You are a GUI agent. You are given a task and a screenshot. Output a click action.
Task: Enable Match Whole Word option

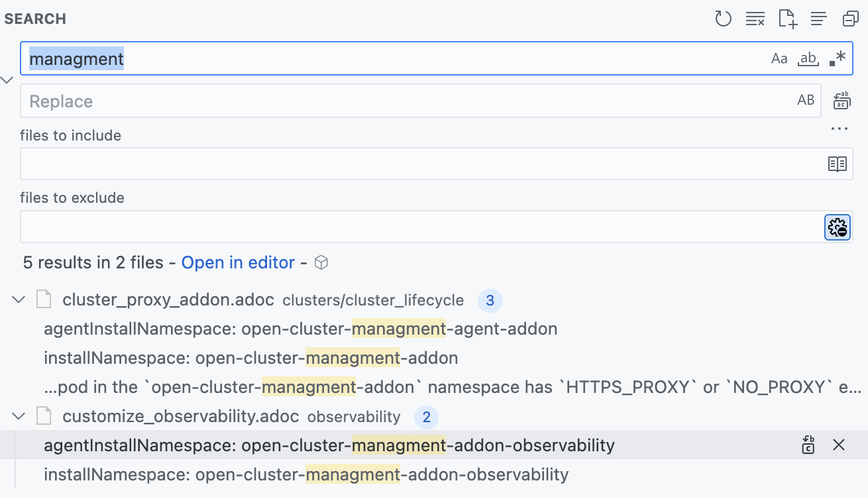click(808, 58)
